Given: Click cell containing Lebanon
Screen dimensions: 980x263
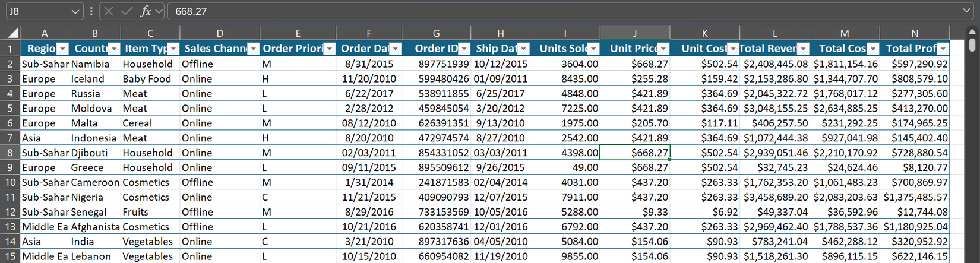Looking at the screenshot, I should click(x=95, y=256).
